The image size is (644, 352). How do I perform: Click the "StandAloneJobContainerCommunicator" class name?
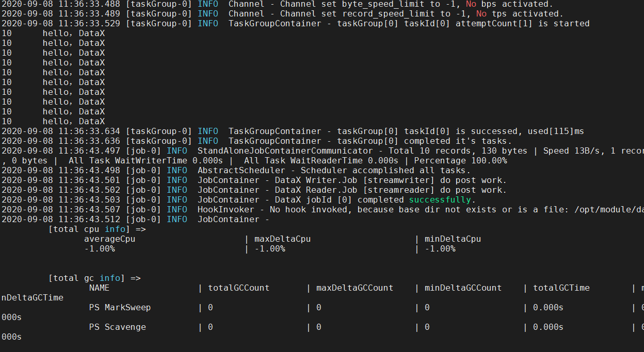pos(285,151)
